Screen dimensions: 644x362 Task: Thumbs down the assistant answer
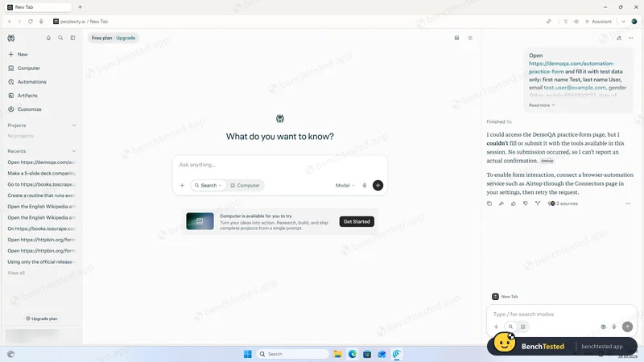(x=526, y=204)
